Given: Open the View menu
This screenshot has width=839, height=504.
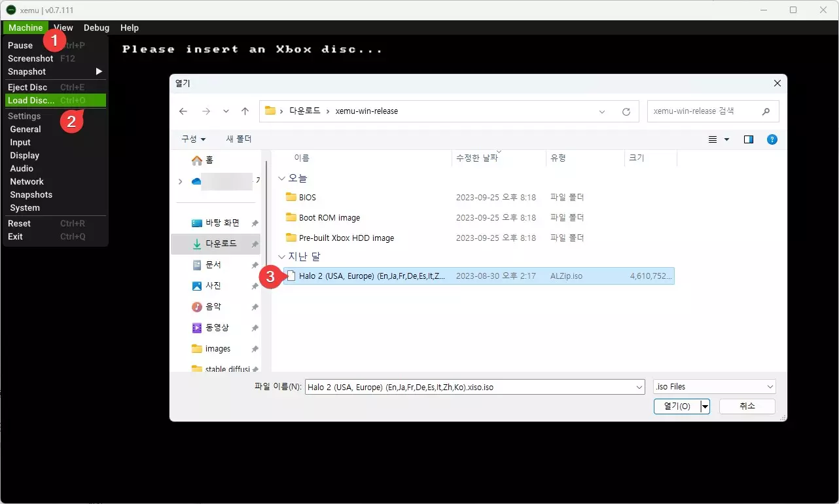Looking at the screenshot, I should coord(63,27).
